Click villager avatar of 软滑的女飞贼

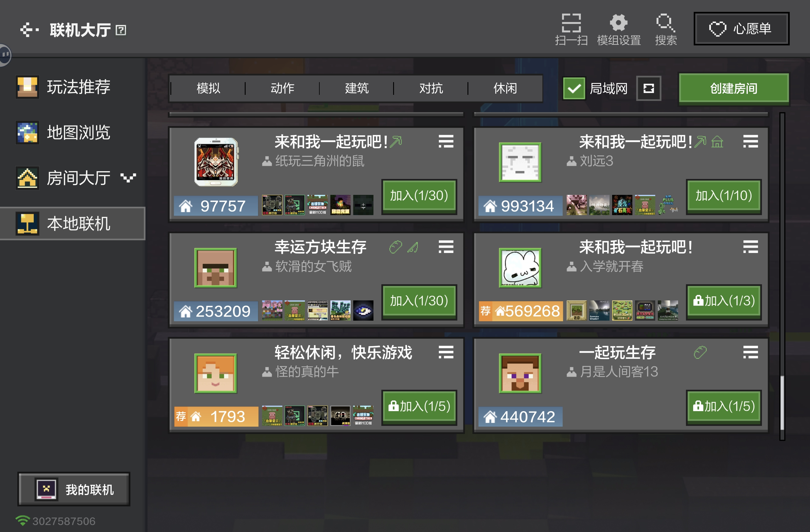(x=216, y=268)
